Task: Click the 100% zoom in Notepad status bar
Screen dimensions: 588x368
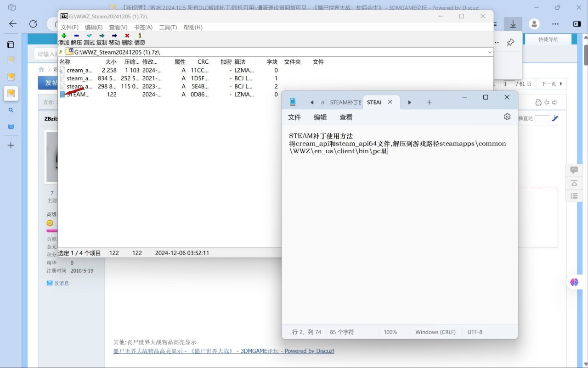Action: (390, 332)
